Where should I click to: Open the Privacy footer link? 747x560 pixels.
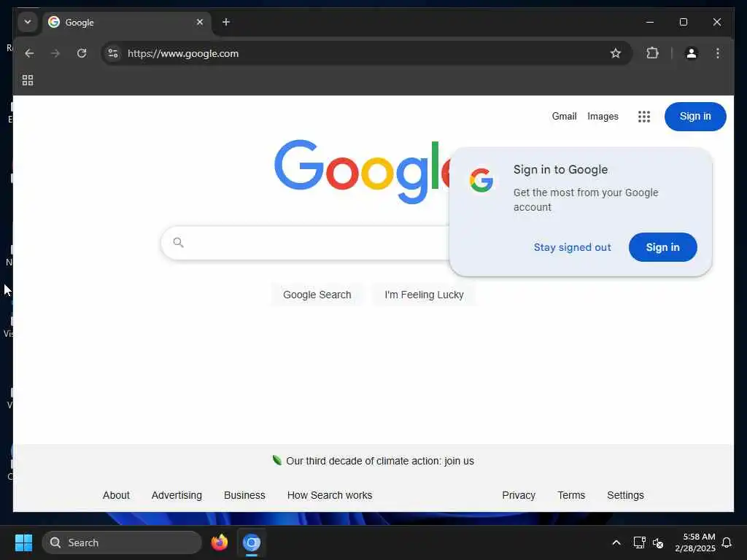(519, 495)
